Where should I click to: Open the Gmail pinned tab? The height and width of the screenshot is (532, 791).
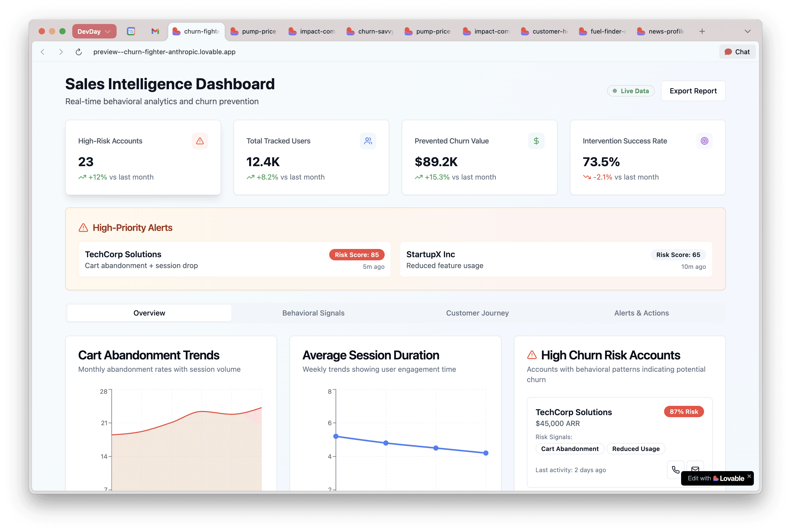pyautogui.click(x=155, y=31)
